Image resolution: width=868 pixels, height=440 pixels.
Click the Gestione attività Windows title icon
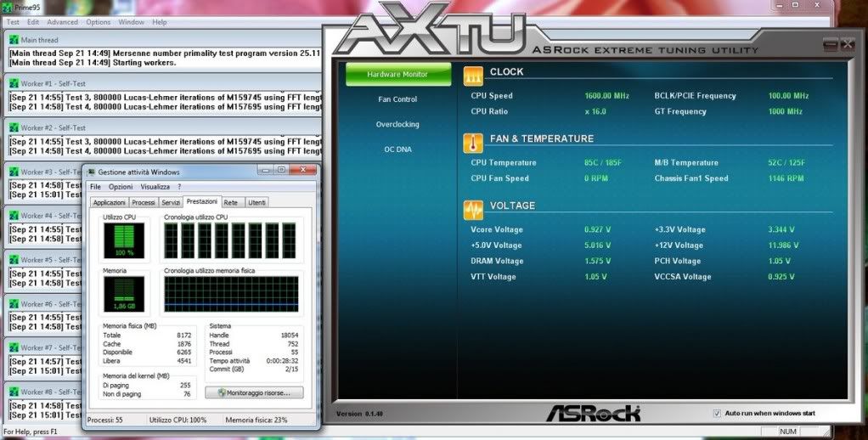click(x=92, y=172)
